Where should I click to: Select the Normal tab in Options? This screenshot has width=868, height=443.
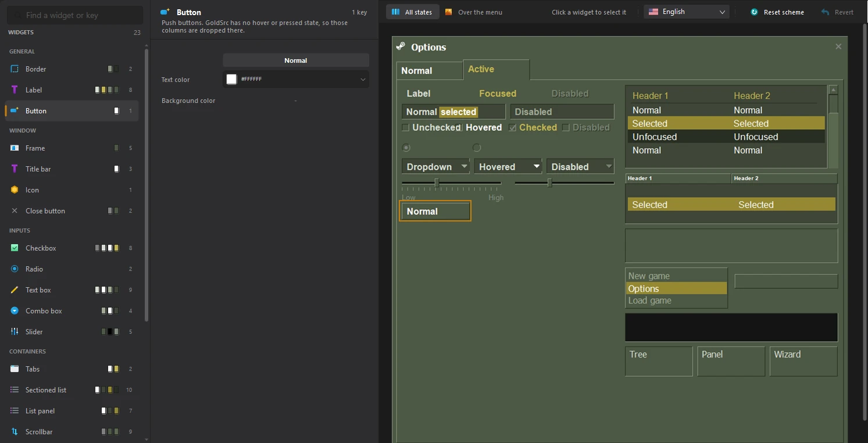(x=429, y=70)
